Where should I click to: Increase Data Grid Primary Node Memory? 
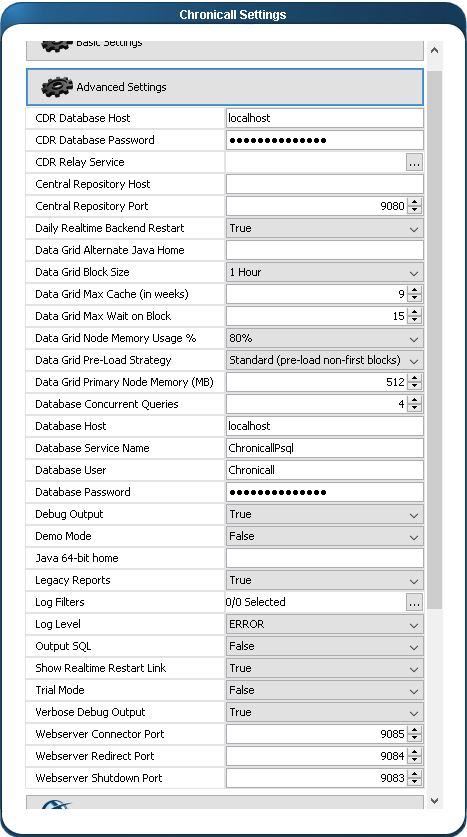pos(415,378)
